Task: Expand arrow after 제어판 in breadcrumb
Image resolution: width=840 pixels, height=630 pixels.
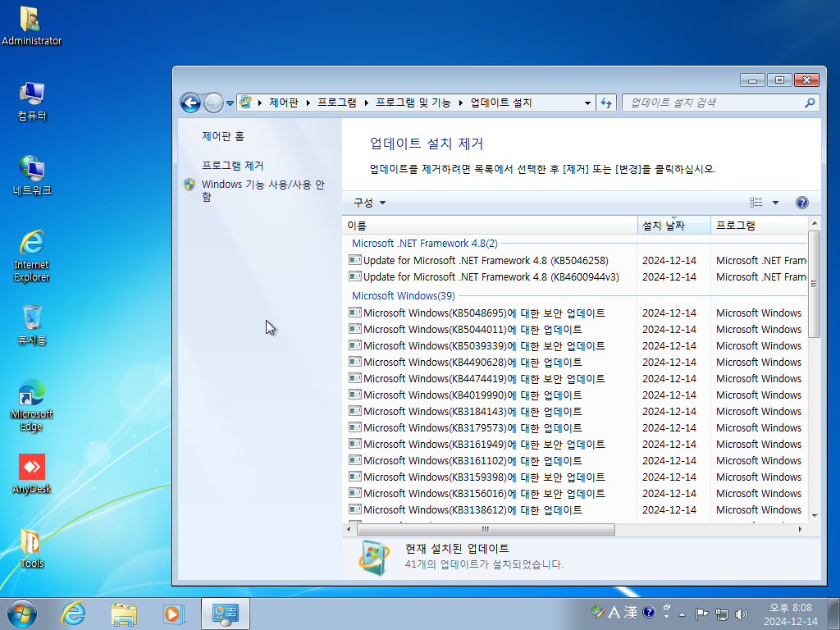Action: click(308, 103)
